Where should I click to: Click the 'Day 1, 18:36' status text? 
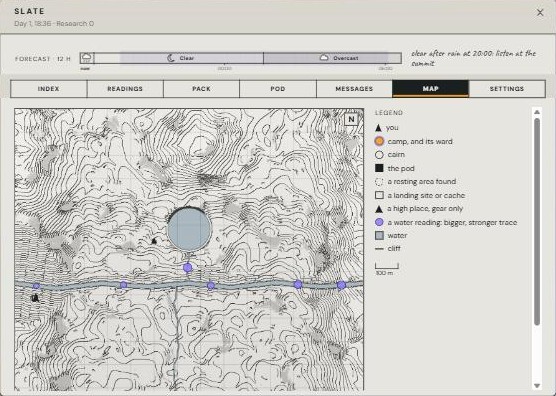click(x=34, y=24)
